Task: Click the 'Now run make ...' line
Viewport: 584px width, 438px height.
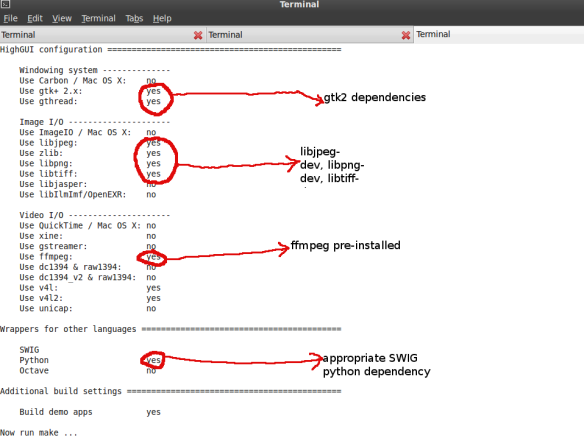Action: pos(39,433)
